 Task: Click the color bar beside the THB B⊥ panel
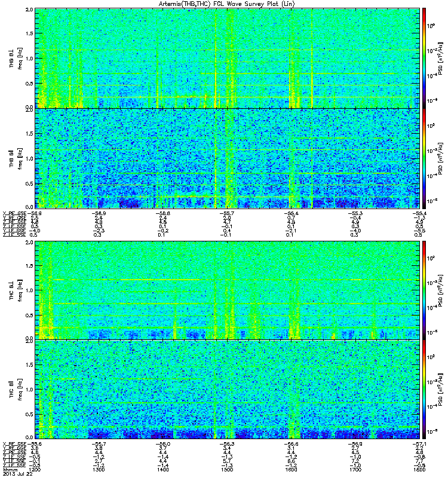[x=424, y=58]
